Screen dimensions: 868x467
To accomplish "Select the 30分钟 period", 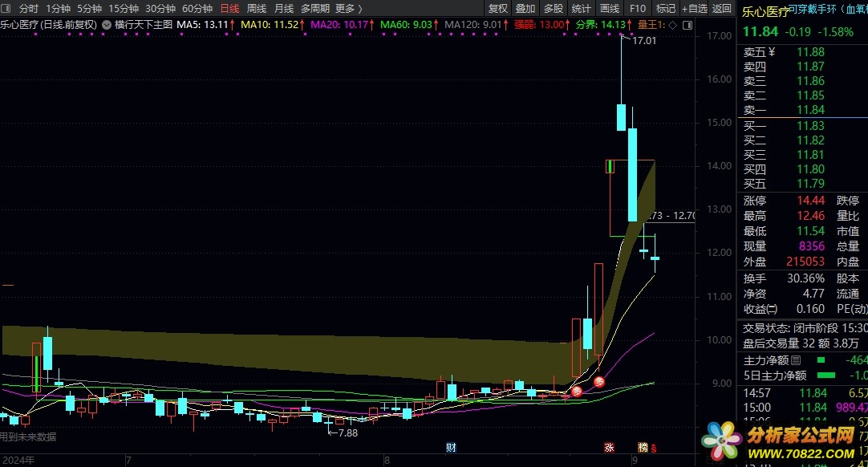I will coord(160,8).
